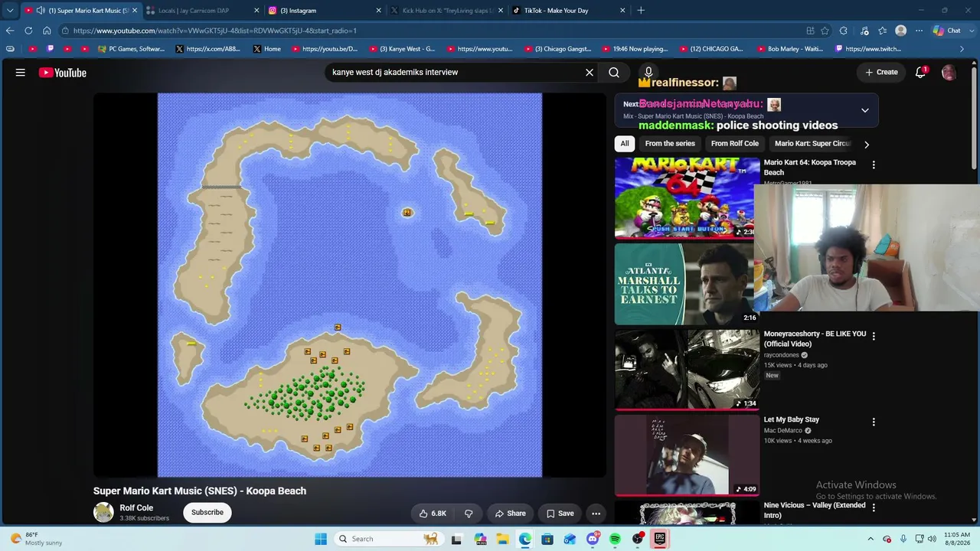Dislike the Koopa Beach video
The height and width of the screenshot is (551, 980).
469,514
